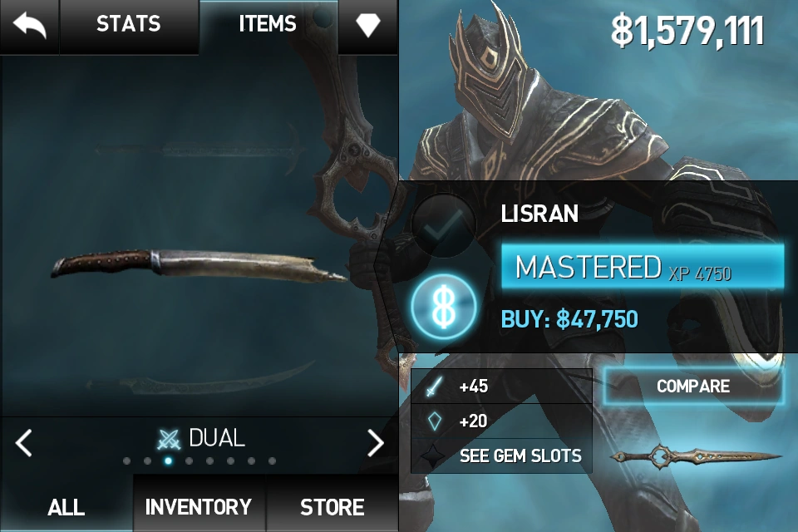Click the dollar buy coin icon
The image size is (798, 532).
pyautogui.click(x=444, y=308)
